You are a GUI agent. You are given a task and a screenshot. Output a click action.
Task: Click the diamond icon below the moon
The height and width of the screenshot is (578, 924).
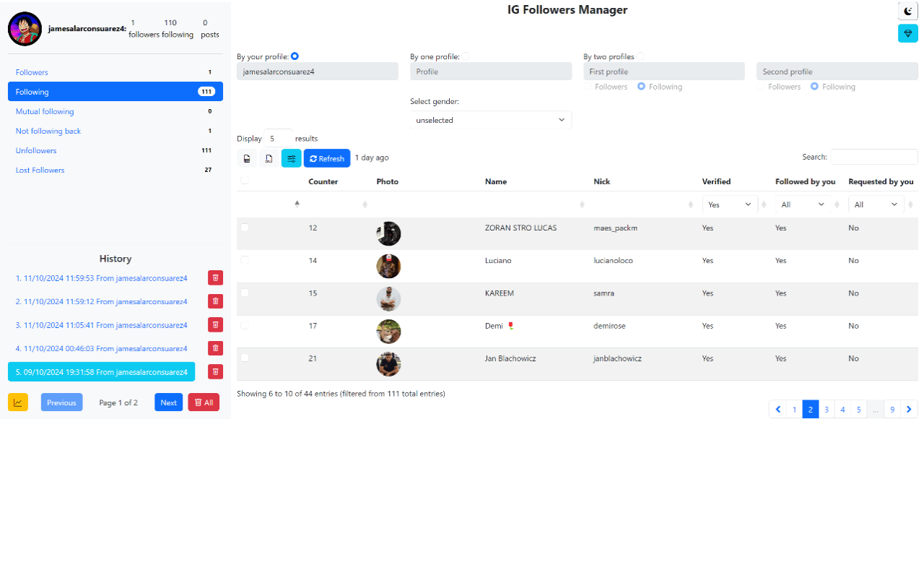pyautogui.click(x=907, y=33)
